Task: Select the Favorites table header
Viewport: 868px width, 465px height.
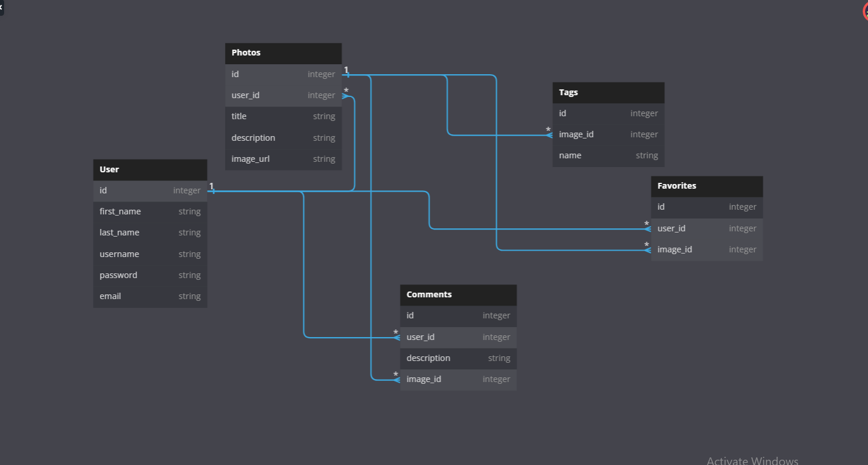Action: [707, 186]
